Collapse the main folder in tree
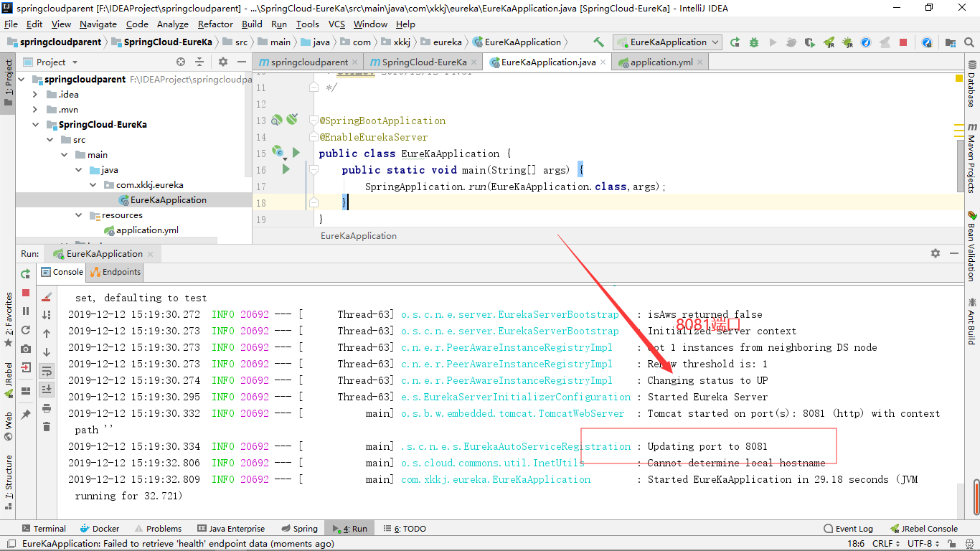 [x=64, y=154]
